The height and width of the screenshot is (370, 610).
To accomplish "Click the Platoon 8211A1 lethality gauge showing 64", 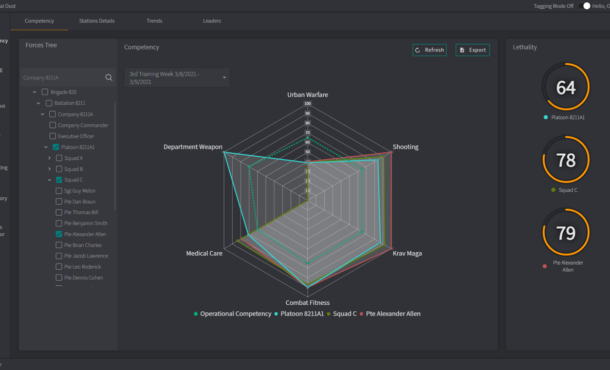I will tap(566, 87).
